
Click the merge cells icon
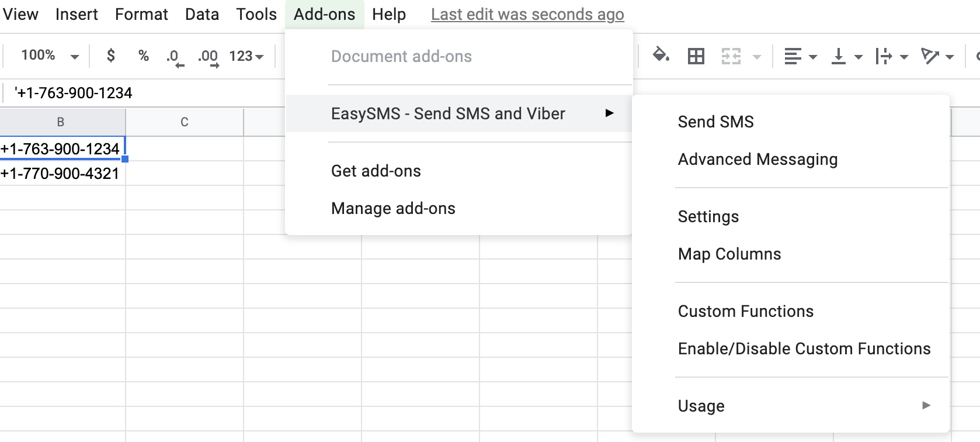731,56
